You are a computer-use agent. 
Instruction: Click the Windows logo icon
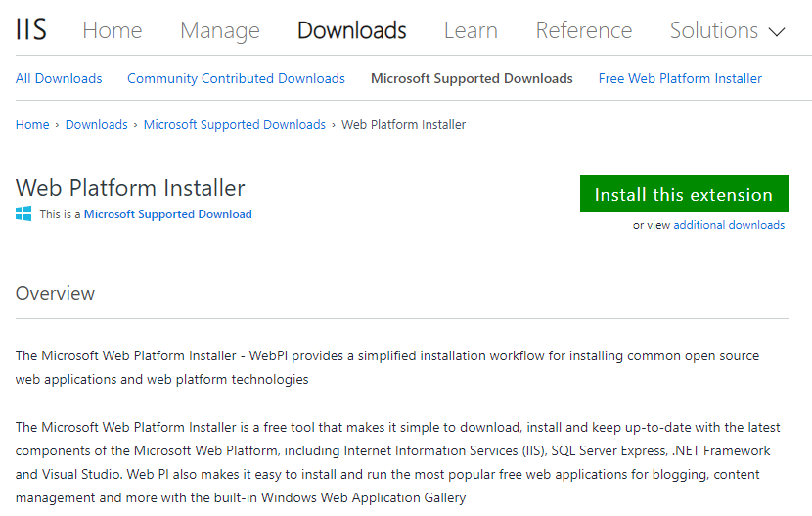(23, 214)
